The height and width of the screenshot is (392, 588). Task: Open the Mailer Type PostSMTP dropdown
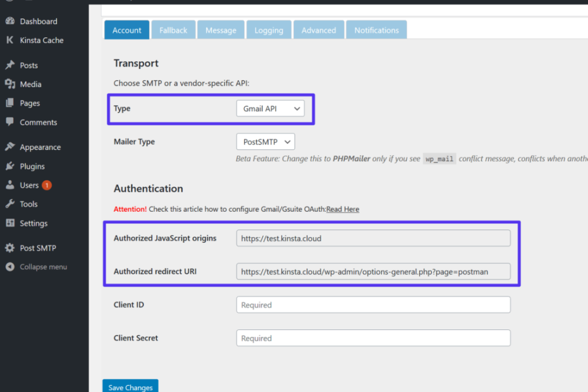coord(266,142)
